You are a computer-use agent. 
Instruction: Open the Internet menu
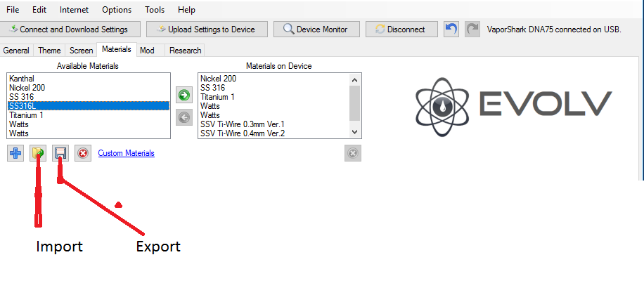click(74, 10)
